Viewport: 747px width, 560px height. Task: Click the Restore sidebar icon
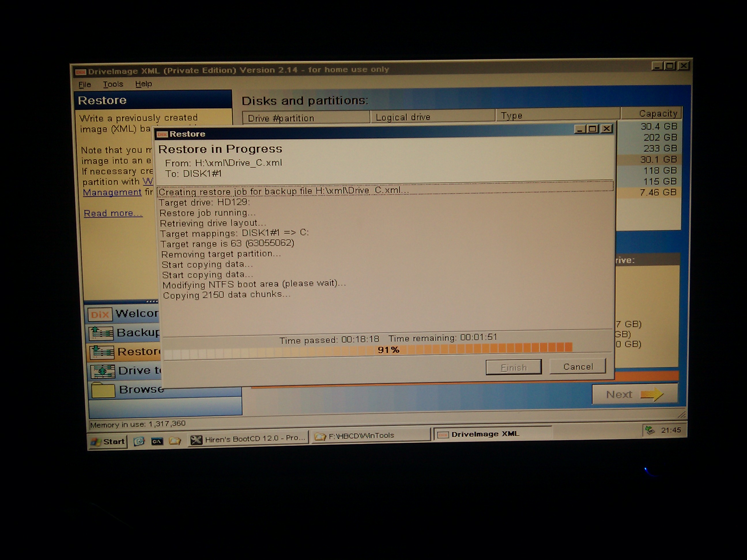click(x=102, y=352)
